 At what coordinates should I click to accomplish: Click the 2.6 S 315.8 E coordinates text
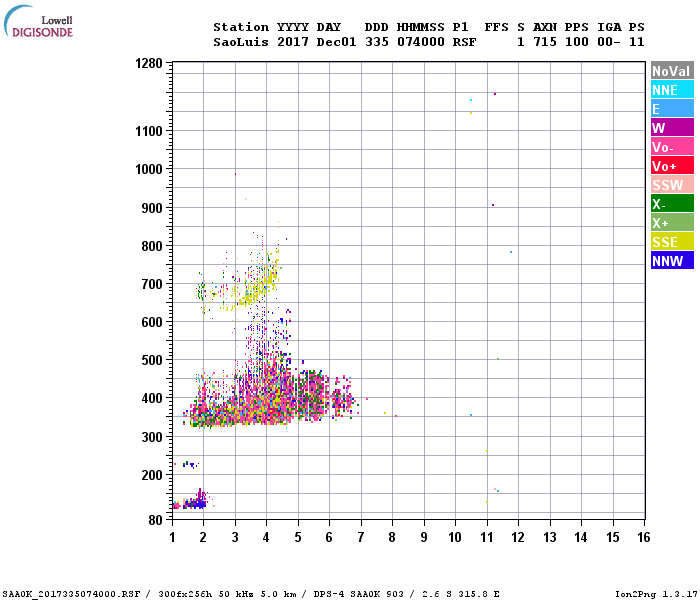(x=461, y=594)
